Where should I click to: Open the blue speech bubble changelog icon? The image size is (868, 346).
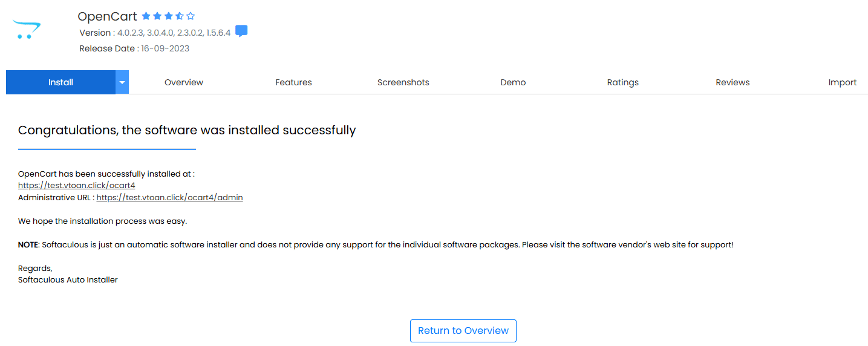click(x=241, y=31)
